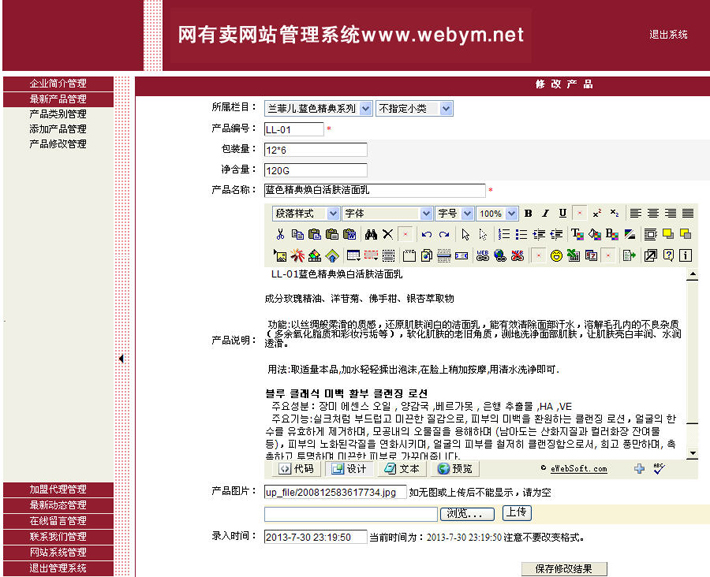Insert a bulleted list
Image resolution: width=710 pixels, height=577 pixels.
pos(521,234)
